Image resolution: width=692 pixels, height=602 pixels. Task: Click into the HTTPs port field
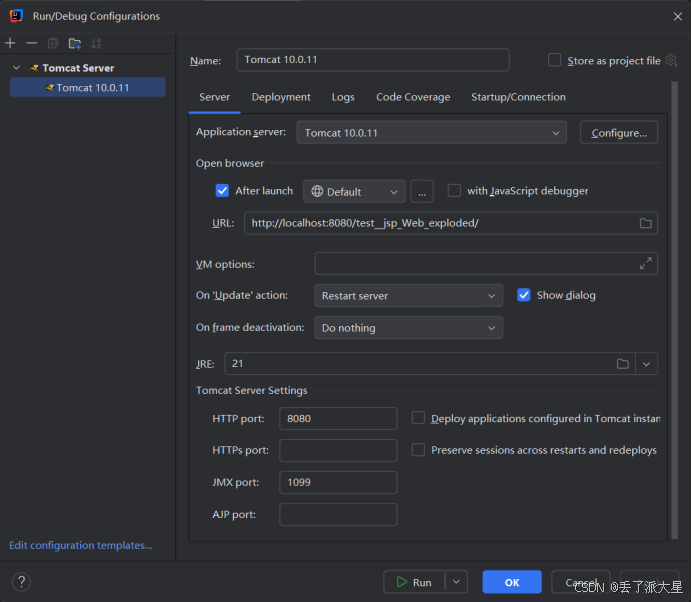338,450
